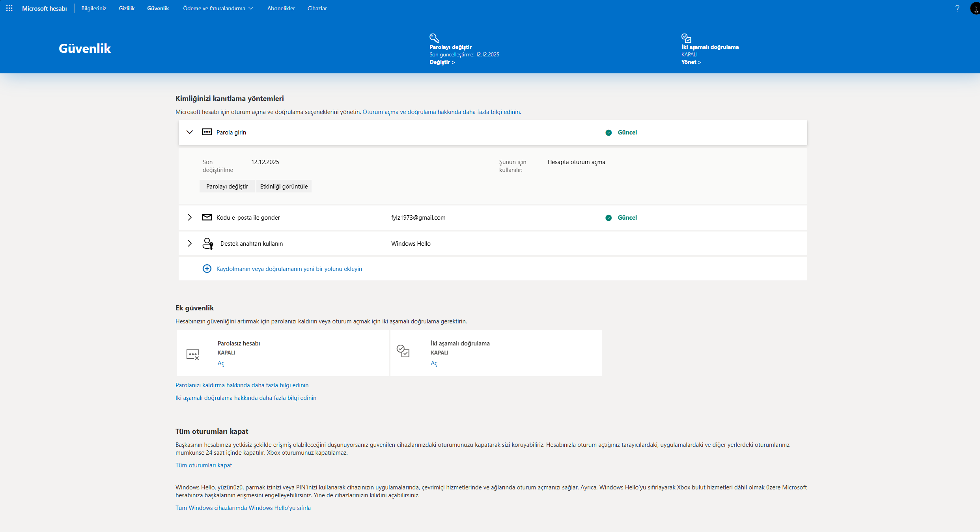980x532 pixels.
Task: Click the Tüm oturumları kapat heading
Action: click(x=212, y=431)
